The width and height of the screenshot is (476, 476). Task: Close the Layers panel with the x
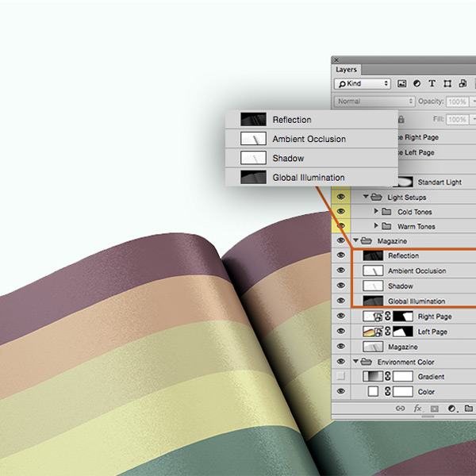tap(336, 60)
